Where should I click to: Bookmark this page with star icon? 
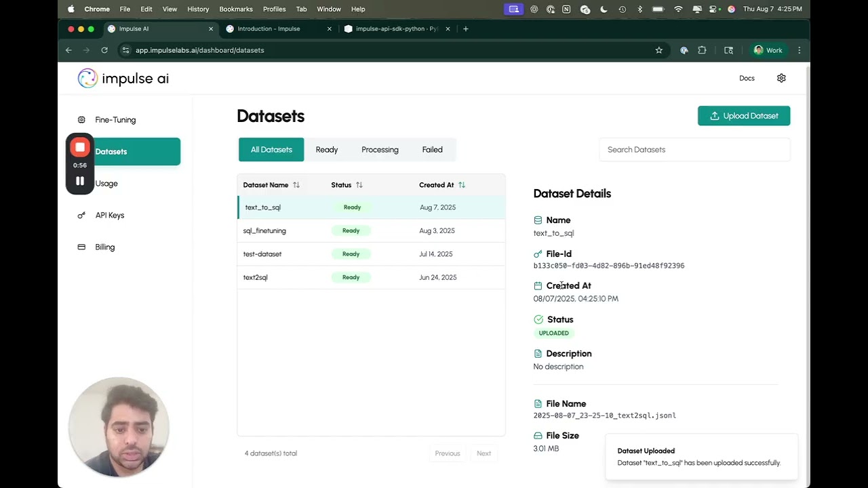(658, 50)
